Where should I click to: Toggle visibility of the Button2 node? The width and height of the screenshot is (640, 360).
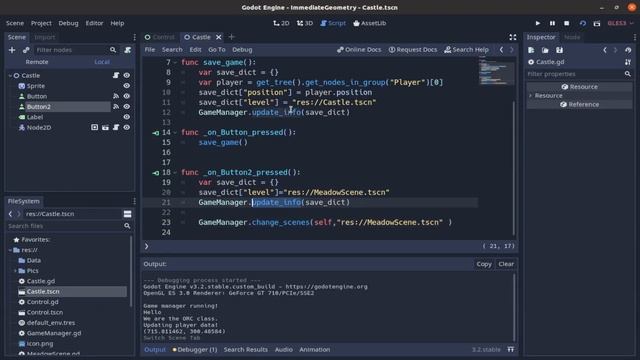[127, 107]
